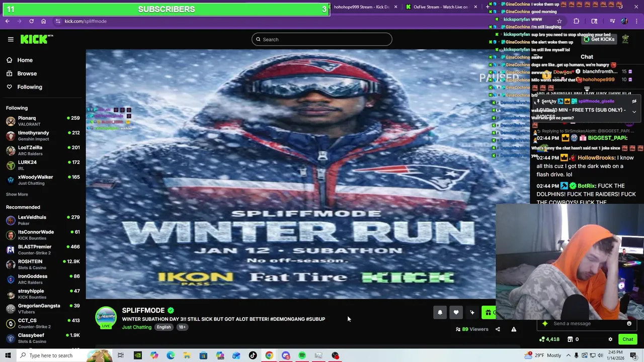
Task: Click the 18+ tag
Action: 182,327
